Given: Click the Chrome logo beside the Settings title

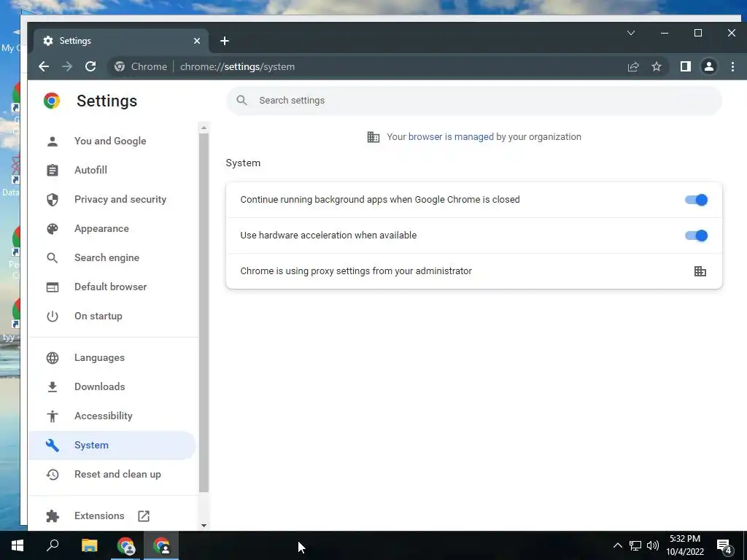Looking at the screenshot, I should coord(52,101).
